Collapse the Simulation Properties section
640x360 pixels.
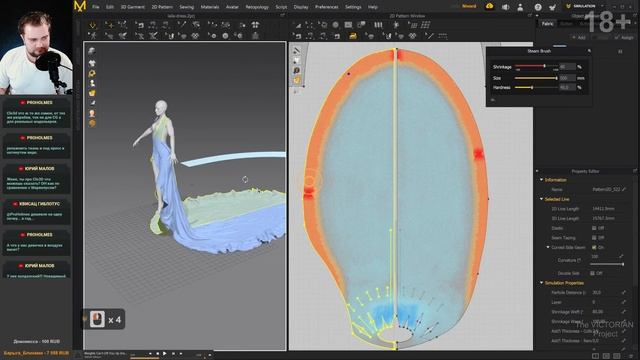click(x=542, y=283)
